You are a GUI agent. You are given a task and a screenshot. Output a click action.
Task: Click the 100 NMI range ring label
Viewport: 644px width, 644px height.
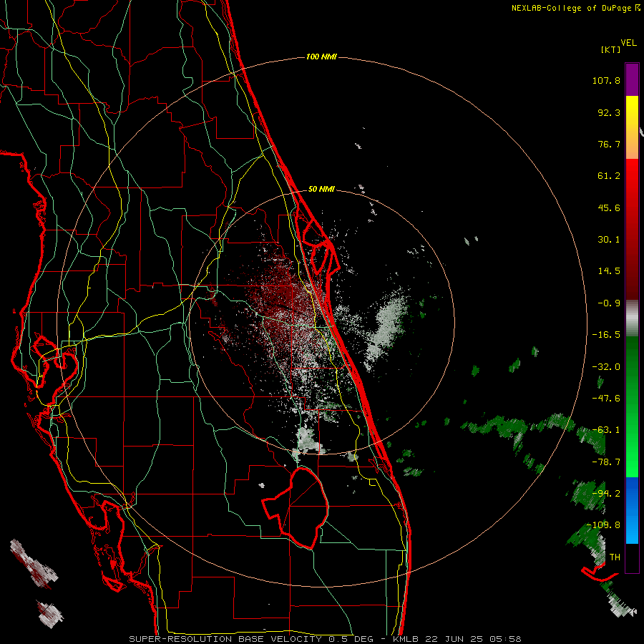click(321, 57)
